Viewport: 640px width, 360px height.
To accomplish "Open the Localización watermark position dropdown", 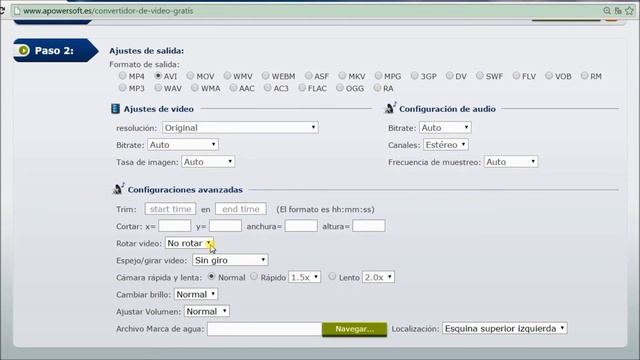I will tap(505, 329).
